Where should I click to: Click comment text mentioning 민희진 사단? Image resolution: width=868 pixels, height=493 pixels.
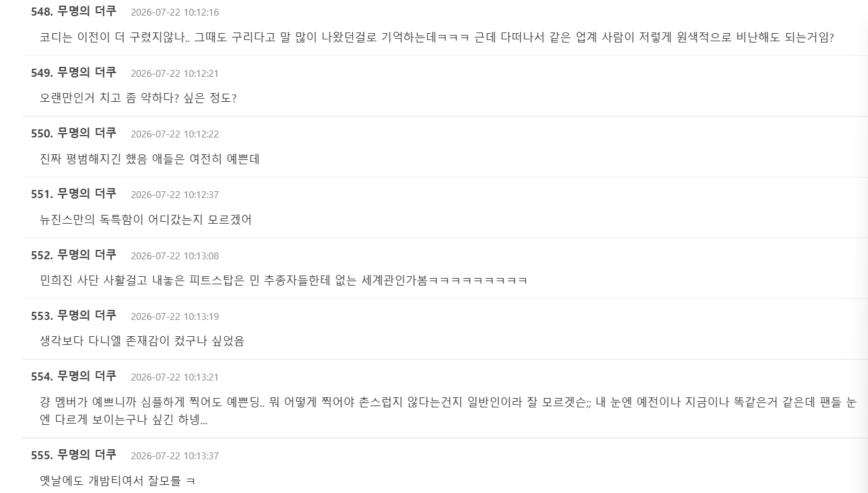point(284,280)
